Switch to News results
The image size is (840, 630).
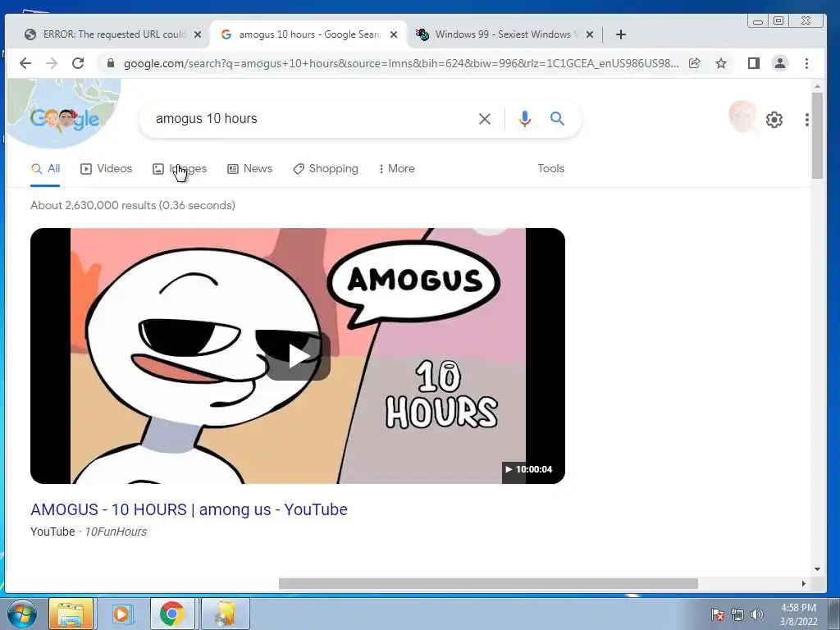pyautogui.click(x=249, y=169)
